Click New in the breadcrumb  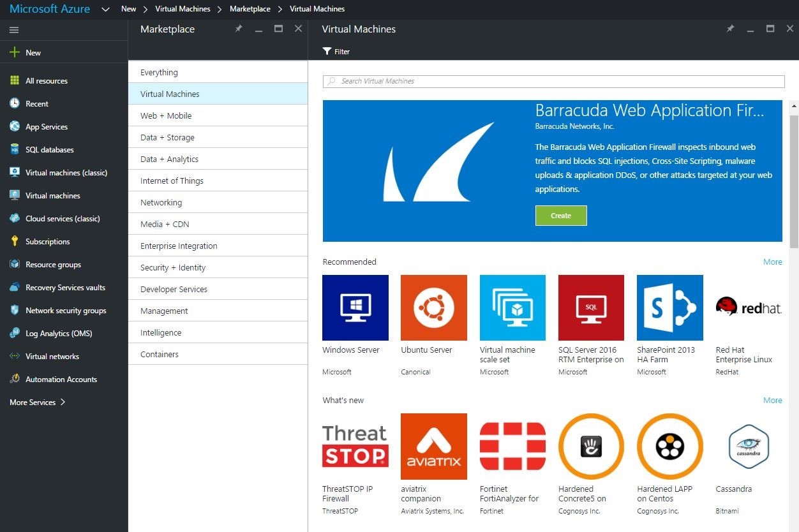coord(128,9)
